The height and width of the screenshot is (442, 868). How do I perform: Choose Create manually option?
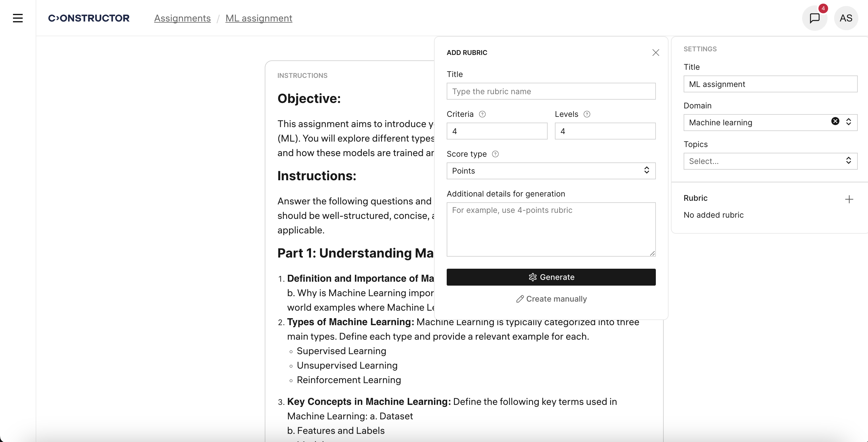tap(551, 299)
